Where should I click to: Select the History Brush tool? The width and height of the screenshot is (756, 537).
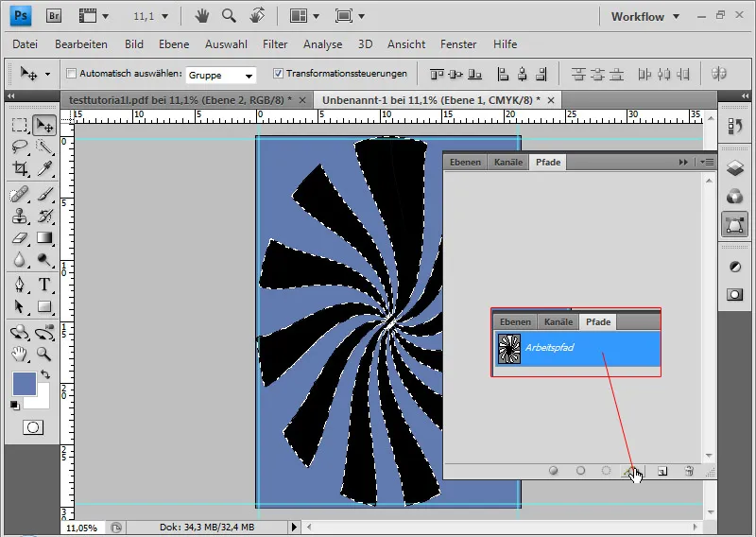pos(44,217)
